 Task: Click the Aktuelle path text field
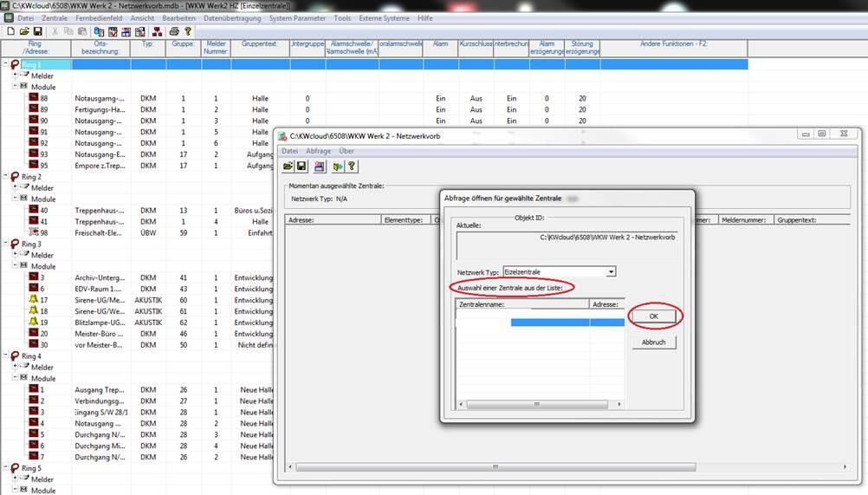567,244
